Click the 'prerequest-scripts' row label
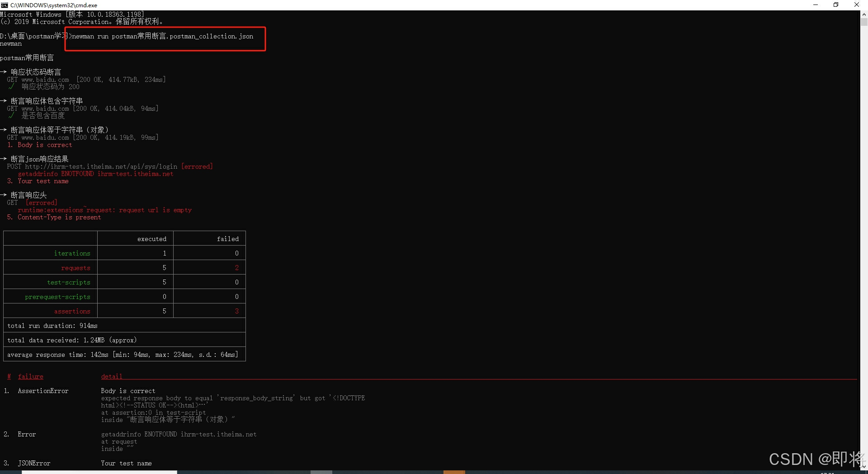 (58, 297)
